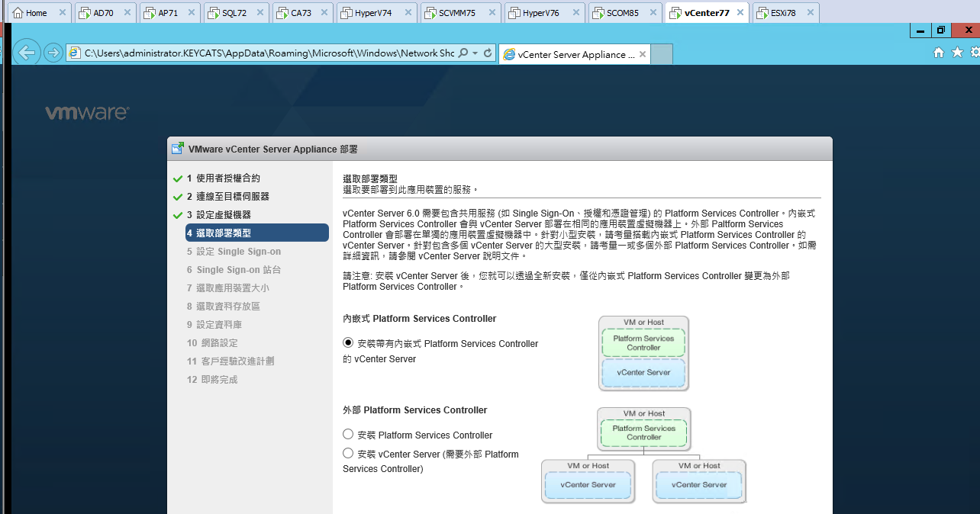Click step 7 選取應用裝置大小
This screenshot has width=980, height=514.
tap(227, 288)
